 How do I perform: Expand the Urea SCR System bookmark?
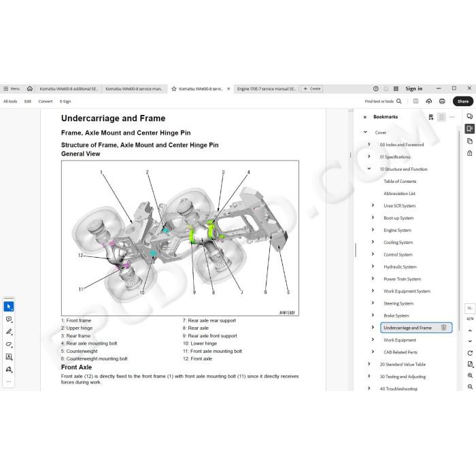click(373, 205)
